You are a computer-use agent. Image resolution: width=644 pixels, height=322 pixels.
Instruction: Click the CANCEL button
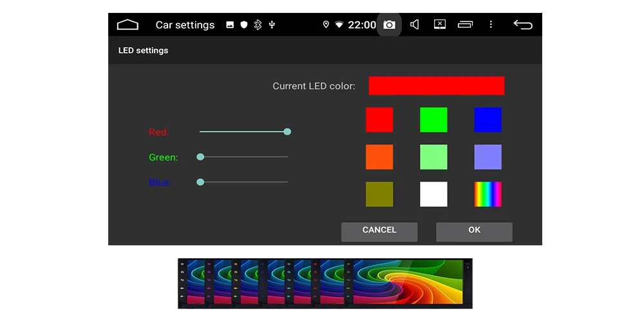point(379,232)
